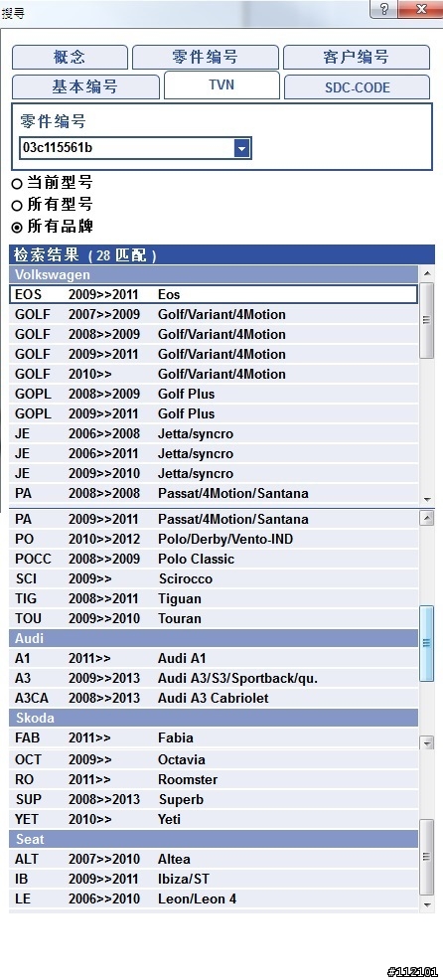Viewport: 443px width, 980px height.
Task: Select the JE 2006>>2008 Jetta/syncro row
Action: pos(214,433)
